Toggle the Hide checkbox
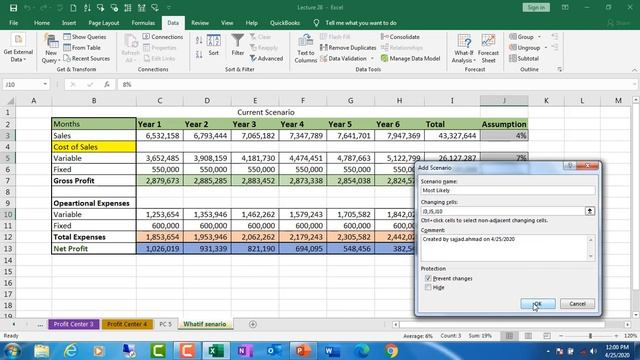The height and width of the screenshot is (360, 640). click(x=428, y=287)
